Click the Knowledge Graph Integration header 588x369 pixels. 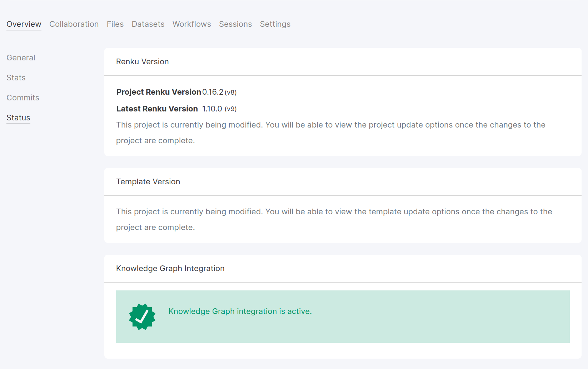170,268
